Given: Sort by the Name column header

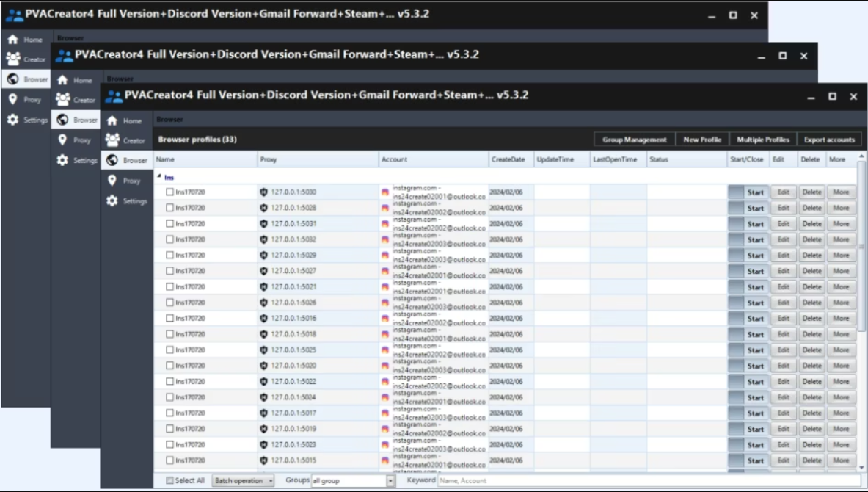Looking at the screenshot, I should [205, 159].
